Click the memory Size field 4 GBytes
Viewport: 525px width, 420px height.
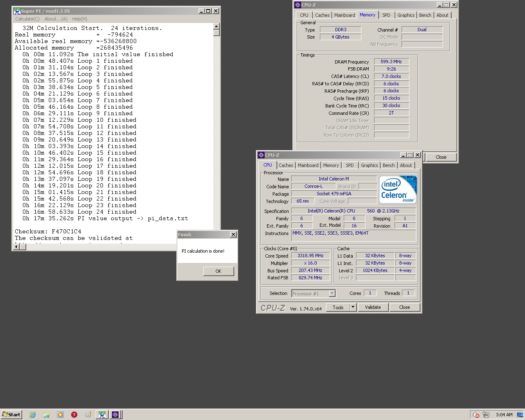pyautogui.click(x=340, y=37)
